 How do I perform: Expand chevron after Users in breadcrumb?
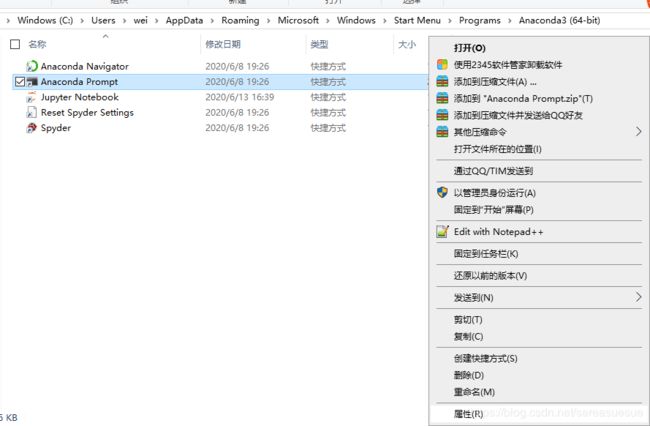pos(124,21)
